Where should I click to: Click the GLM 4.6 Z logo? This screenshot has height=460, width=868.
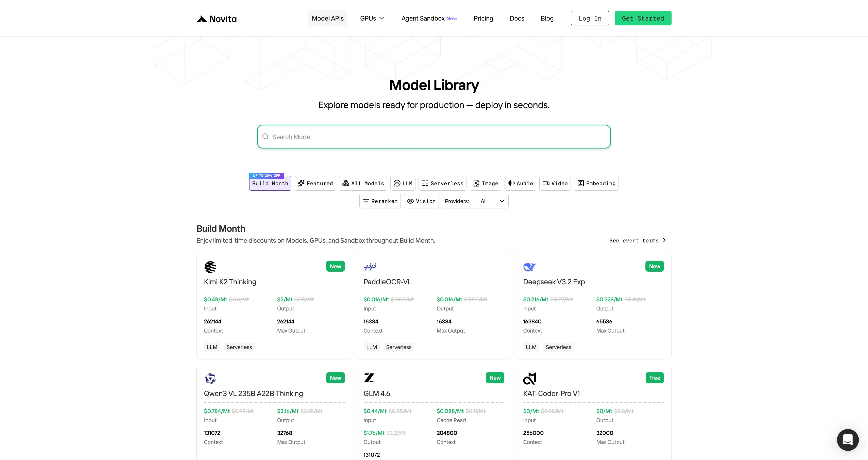369,378
